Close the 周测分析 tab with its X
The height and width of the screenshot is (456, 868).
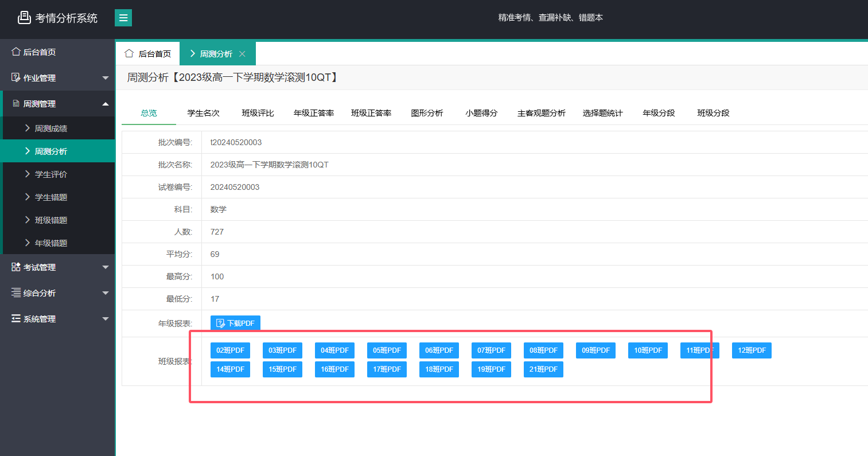coord(242,54)
